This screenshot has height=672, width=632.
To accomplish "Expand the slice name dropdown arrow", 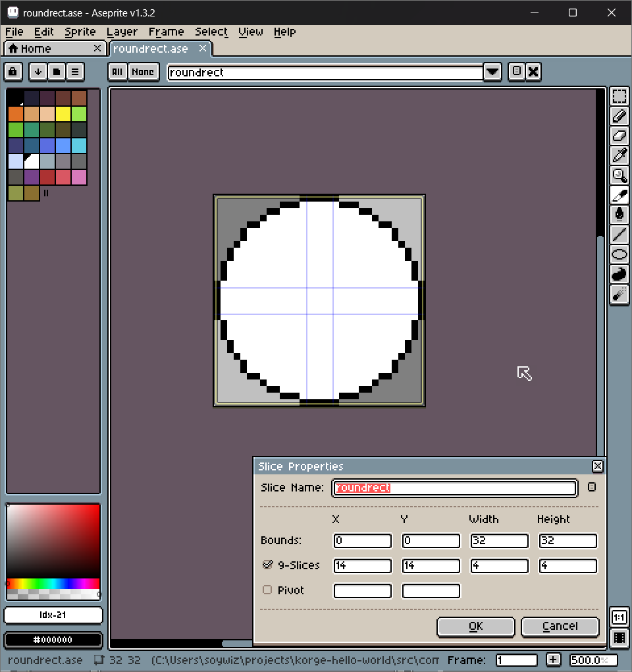I will 492,72.
